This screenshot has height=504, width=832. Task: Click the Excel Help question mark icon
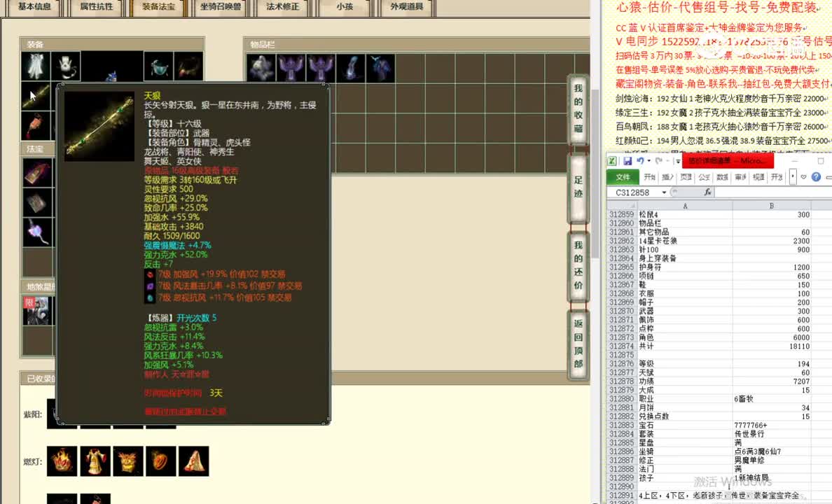815,177
